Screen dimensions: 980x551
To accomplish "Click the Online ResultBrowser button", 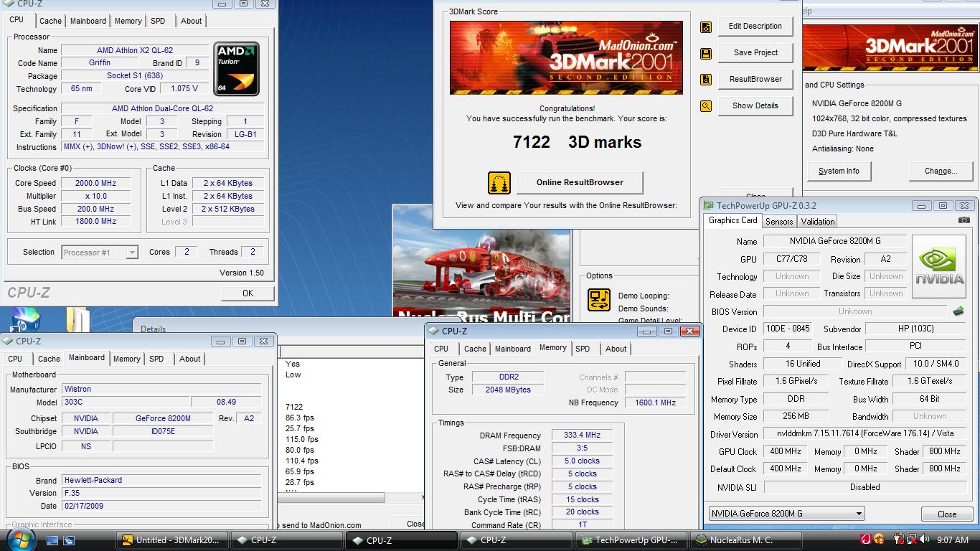I will [580, 182].
